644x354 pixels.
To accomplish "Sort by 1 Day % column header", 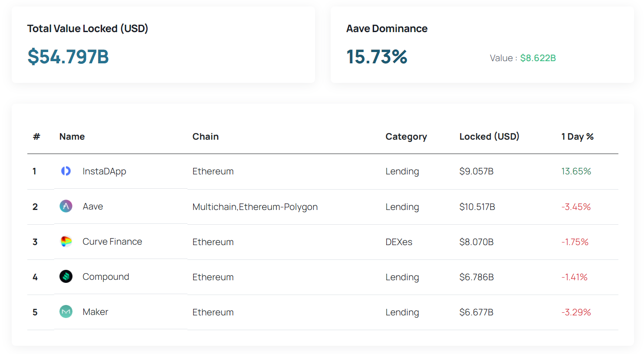I will (577, 137).
